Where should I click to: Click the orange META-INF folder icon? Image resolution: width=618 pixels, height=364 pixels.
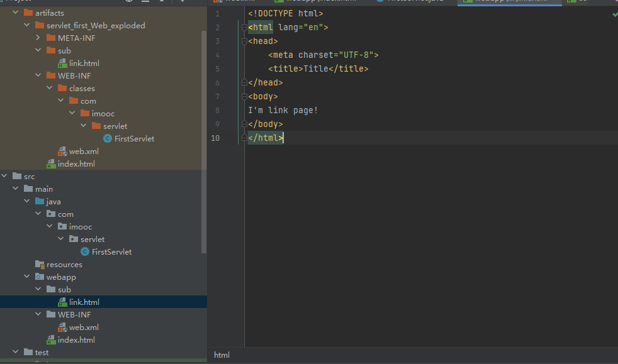click(x=51, y=38)
